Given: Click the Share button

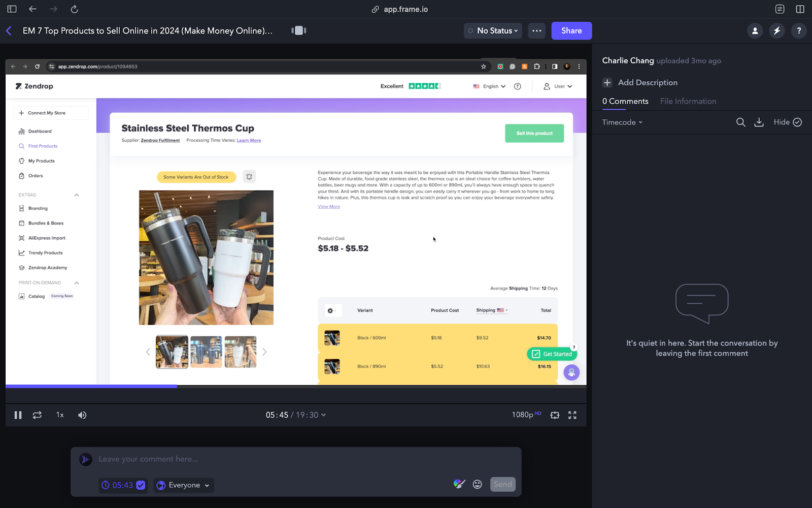Looking at the screenshot, I should tap(571, 30).
